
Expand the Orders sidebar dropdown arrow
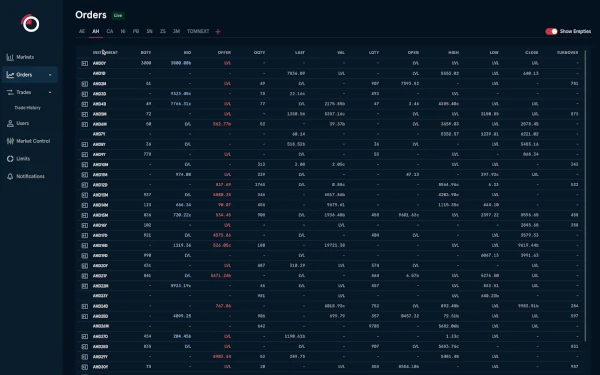pyautogui.click(x=50, y=75)
